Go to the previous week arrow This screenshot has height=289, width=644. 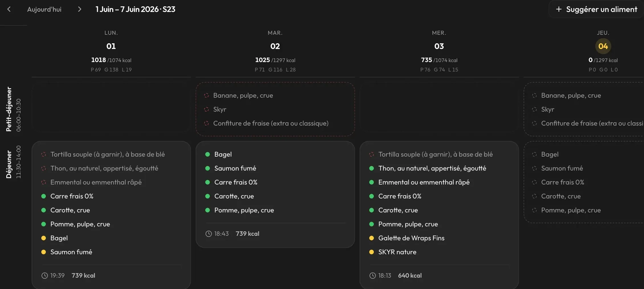coord(9,9)
